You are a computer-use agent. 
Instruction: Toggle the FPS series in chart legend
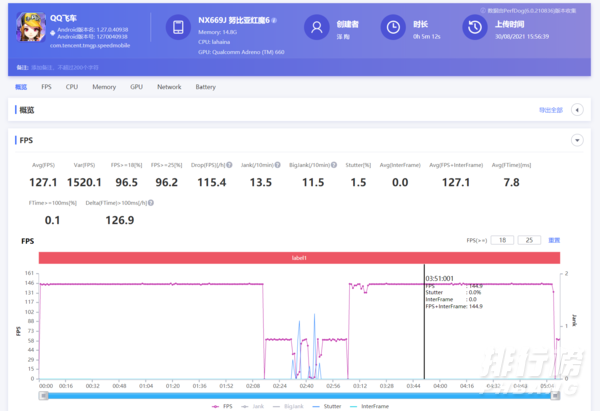(x=222, y=406)
